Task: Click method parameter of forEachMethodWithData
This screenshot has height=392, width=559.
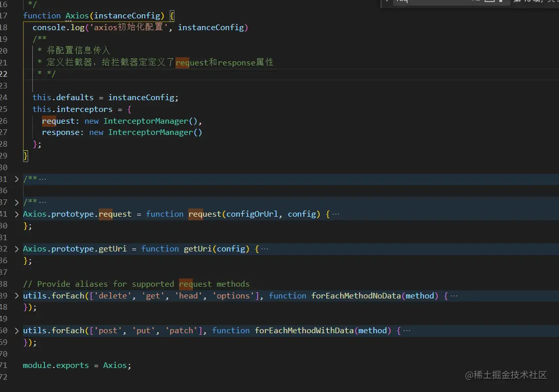Action: pos(372,331)
